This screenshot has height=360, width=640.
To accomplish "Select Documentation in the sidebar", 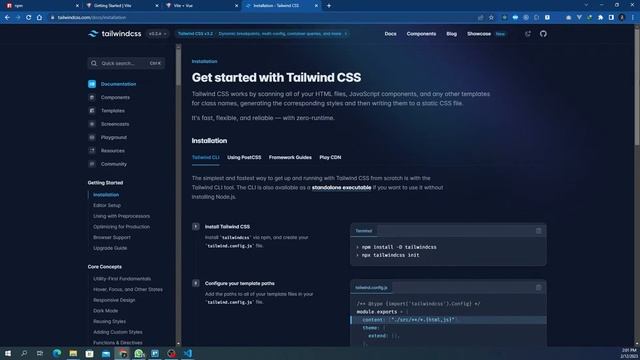I will 112,84.
